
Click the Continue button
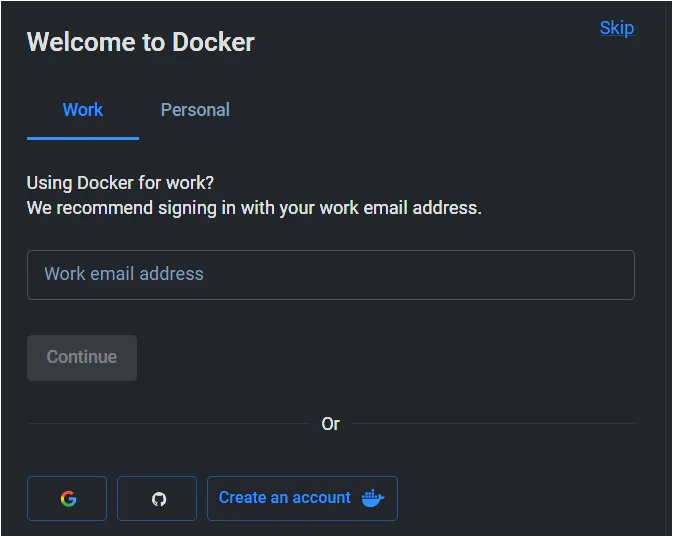click(x=82, y=358)
